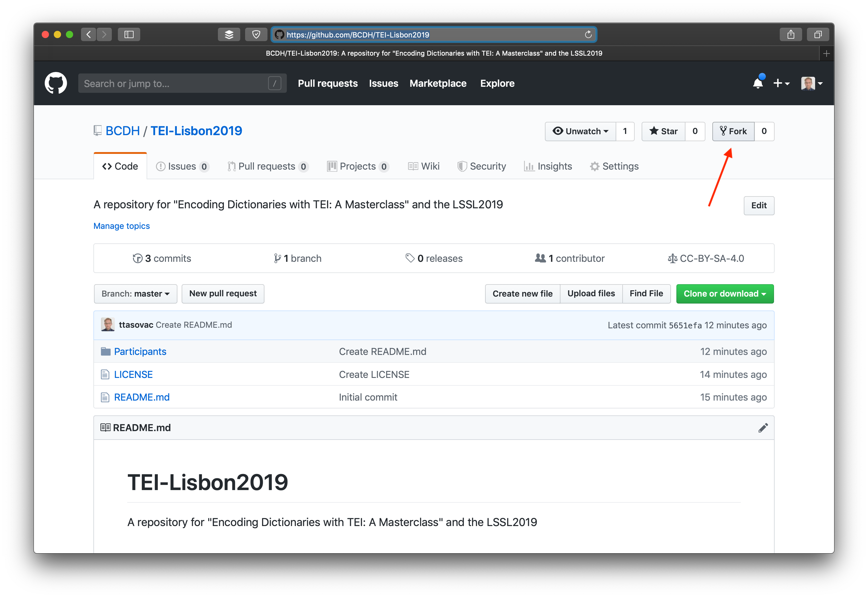868x598 pixels.
Task: Open the README.md file in list
Action: click(x=142, y=397)
